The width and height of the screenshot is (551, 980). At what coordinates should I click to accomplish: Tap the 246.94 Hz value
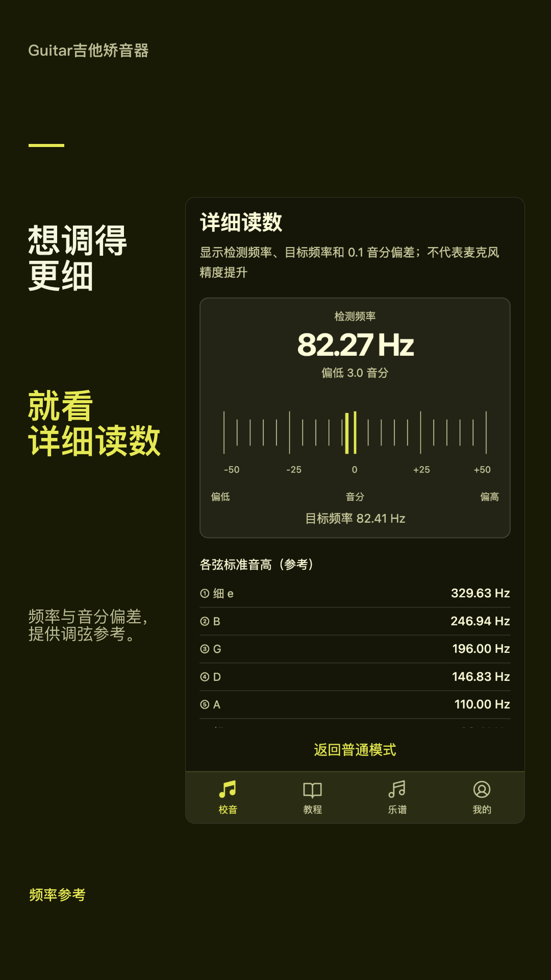(x=481, y=621)
